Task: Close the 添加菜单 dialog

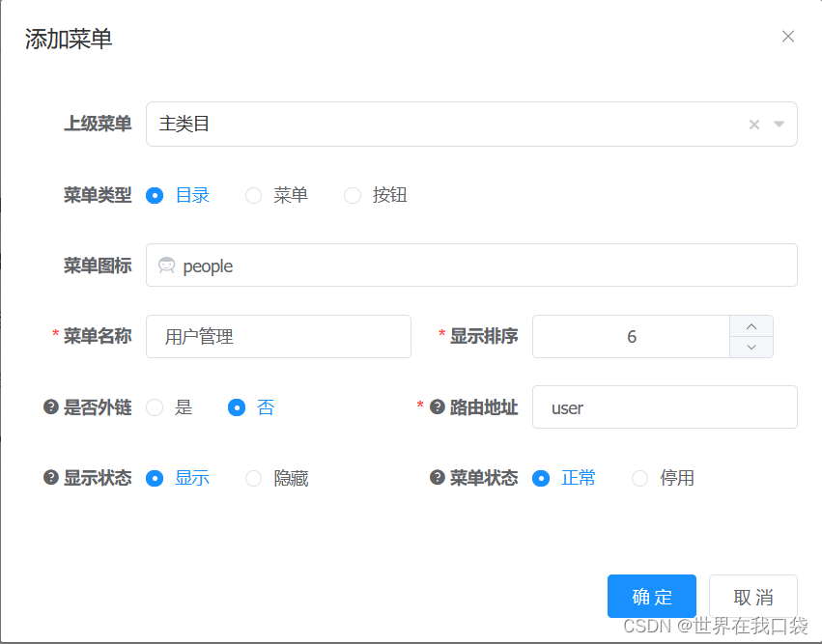Action: pos(788,36)
